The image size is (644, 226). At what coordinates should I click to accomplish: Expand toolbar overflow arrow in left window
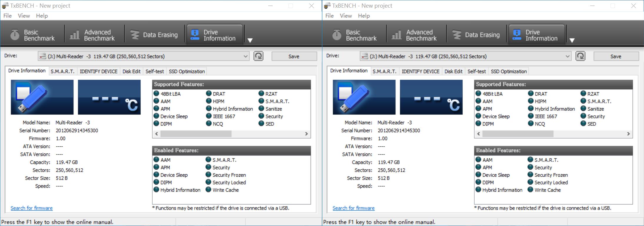[250, 40]
